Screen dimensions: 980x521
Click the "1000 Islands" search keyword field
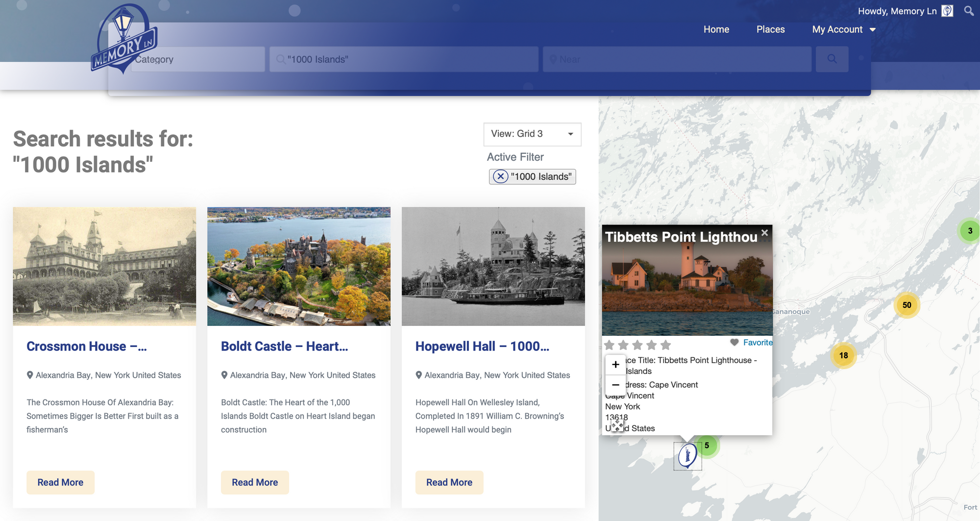coord(404,59)
